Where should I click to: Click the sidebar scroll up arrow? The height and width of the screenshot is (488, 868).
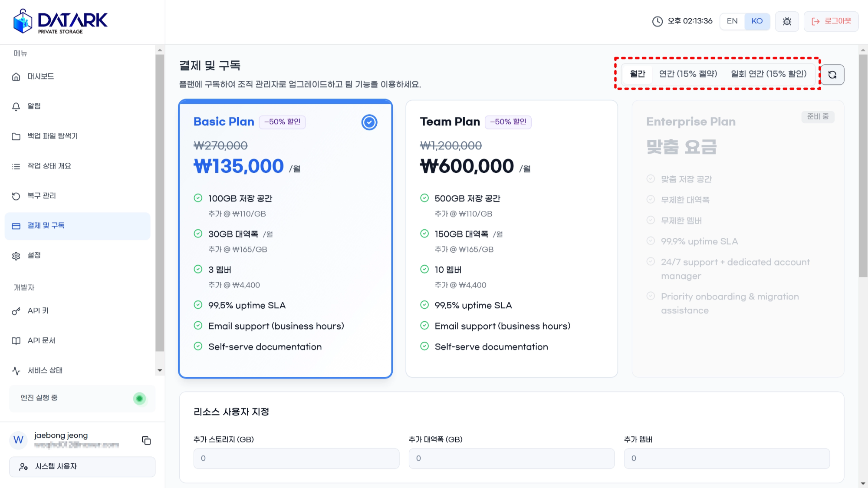pyautogui.click(x=160, y=50)
